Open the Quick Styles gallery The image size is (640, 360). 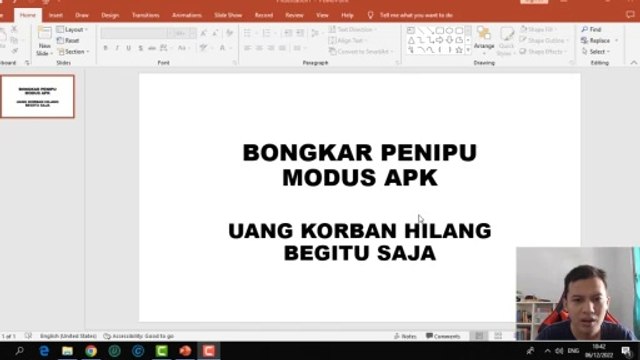506,41
